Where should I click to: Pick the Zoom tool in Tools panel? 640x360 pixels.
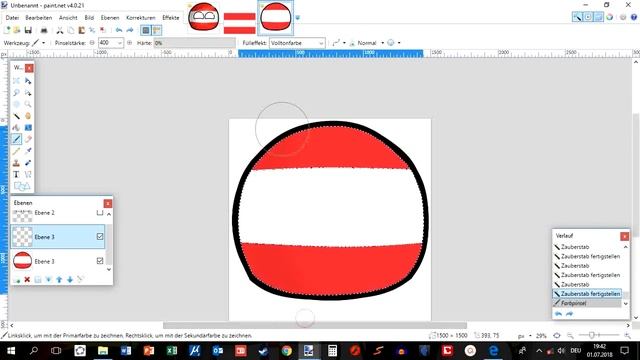[x=28, y=104]
